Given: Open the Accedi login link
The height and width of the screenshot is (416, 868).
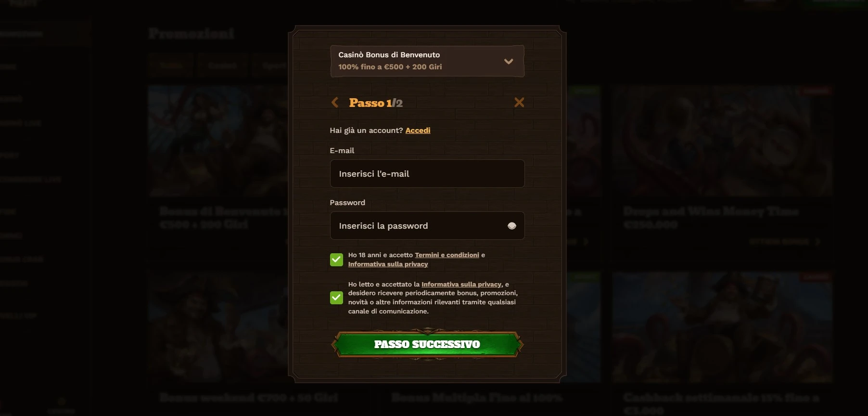Looking at the screenshot, I should pos(418,130).
